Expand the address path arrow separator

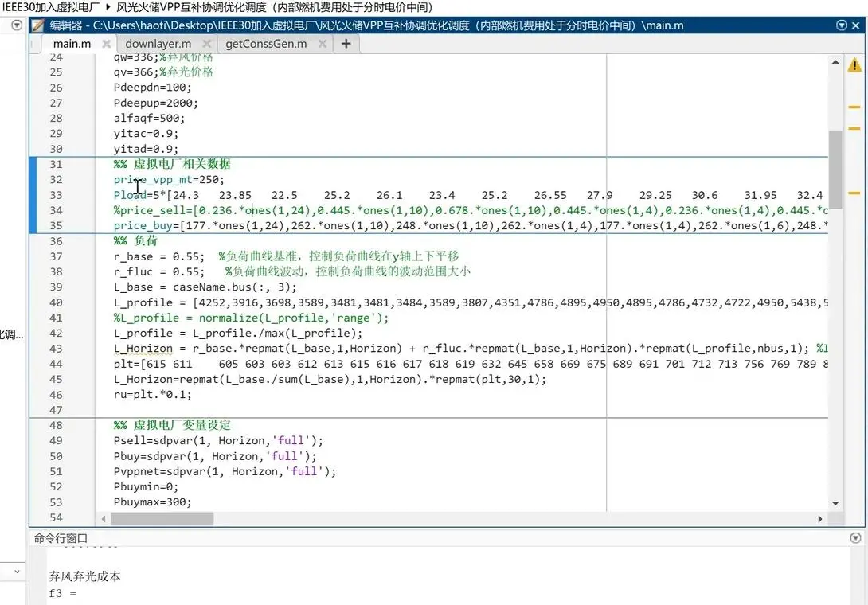pos(108,7)
